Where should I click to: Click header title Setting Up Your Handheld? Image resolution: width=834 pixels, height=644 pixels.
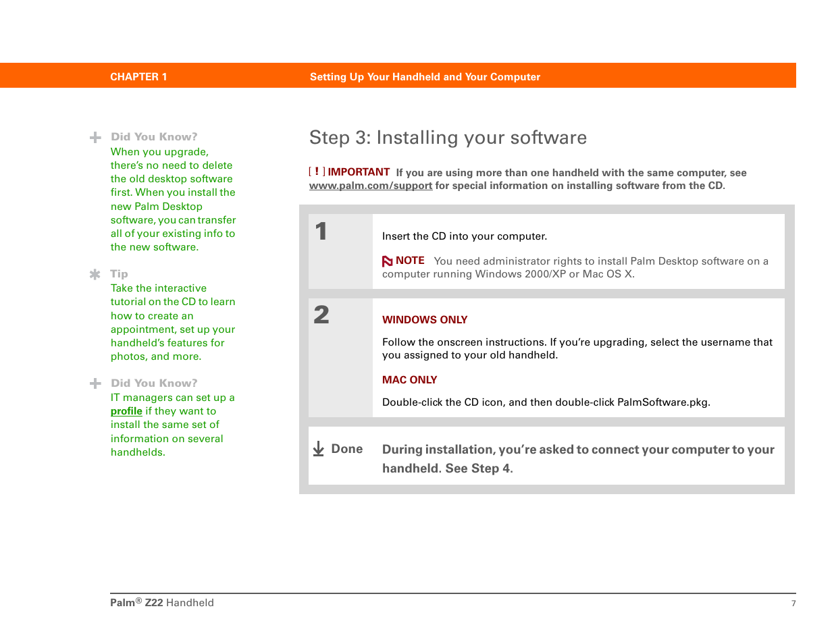425,77
